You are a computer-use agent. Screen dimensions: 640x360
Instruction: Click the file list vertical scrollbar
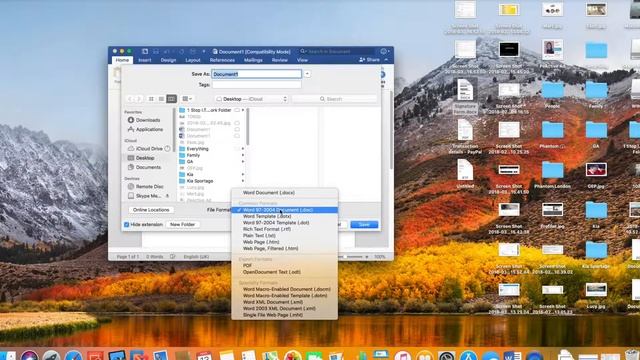click(x=247, y=127)
